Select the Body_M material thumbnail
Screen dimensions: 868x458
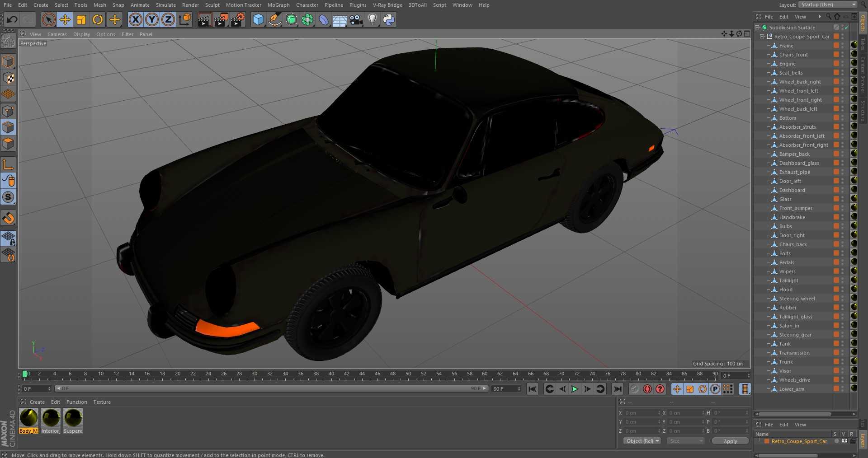[28, 421]
